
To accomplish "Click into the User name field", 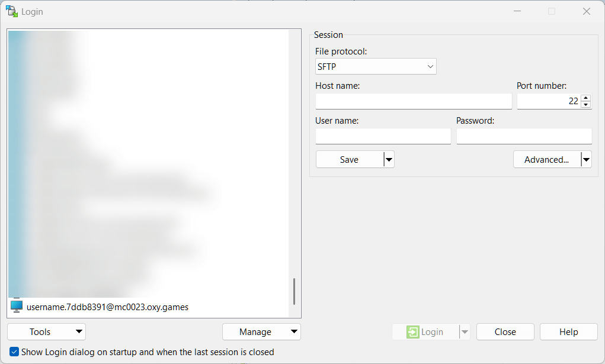I will click(x=383, y=136).
